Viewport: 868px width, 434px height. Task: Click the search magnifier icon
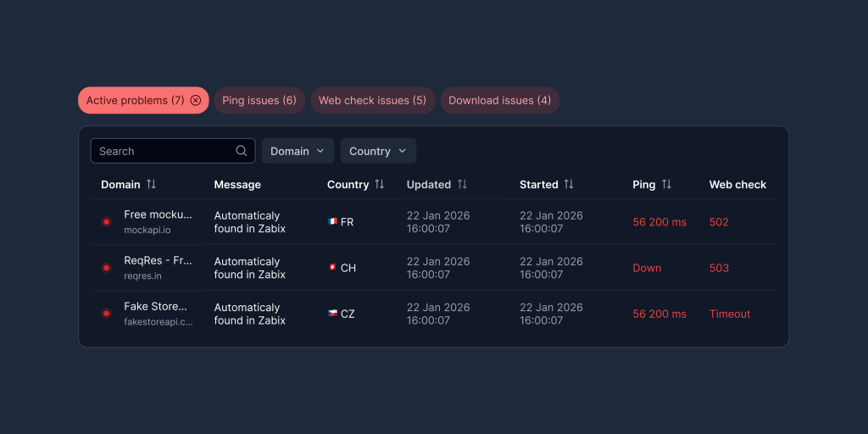242,151
